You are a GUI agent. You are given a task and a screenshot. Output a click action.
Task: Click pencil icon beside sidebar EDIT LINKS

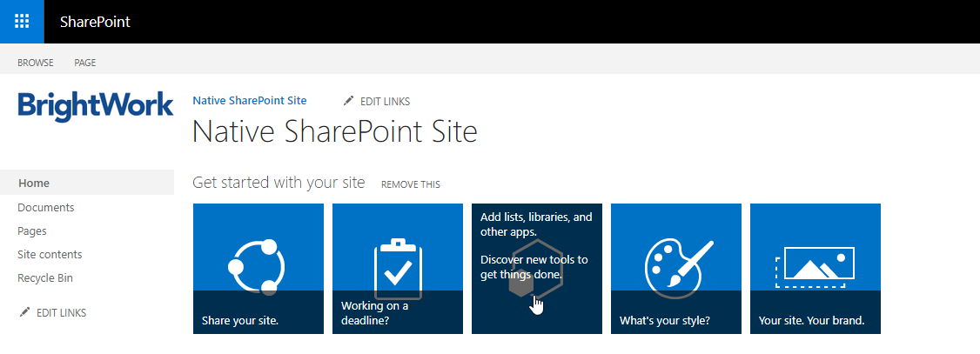click(25, 312)
